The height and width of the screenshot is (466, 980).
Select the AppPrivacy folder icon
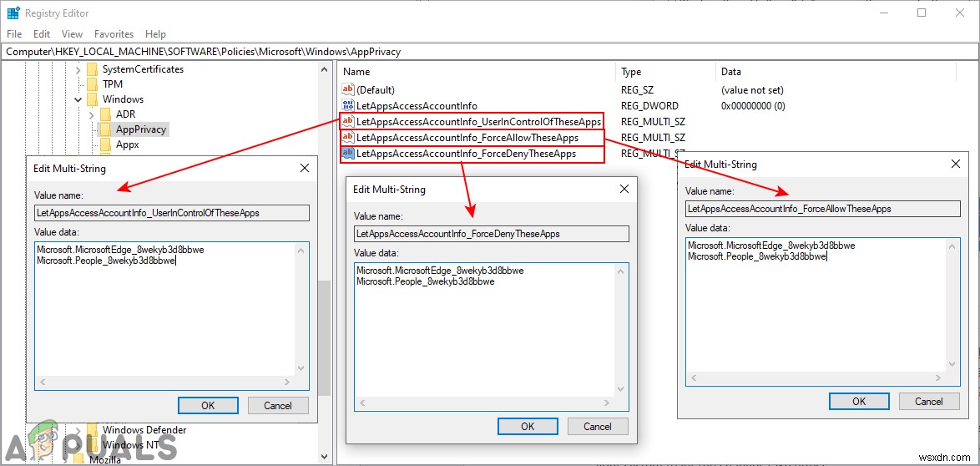pos(106,129)
